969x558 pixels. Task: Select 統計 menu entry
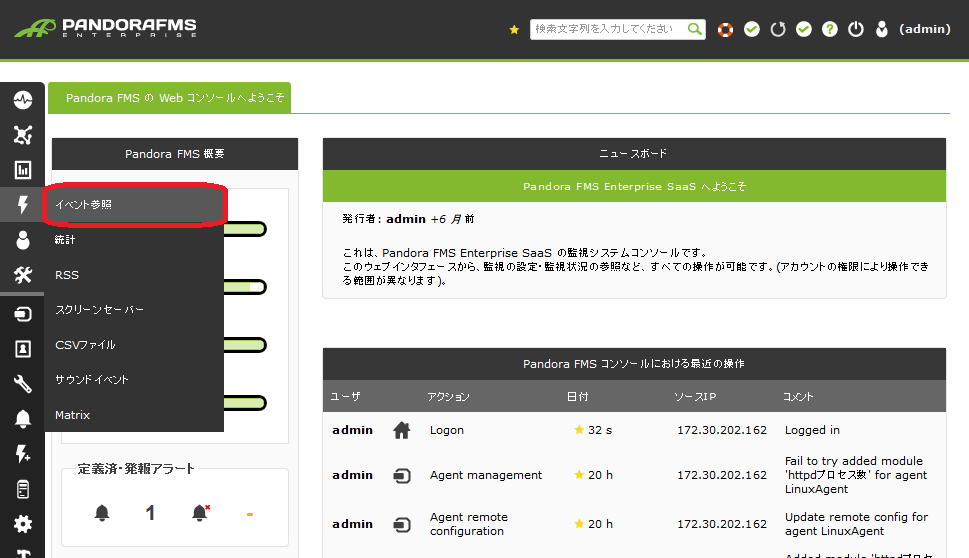[x=134, y=240]
